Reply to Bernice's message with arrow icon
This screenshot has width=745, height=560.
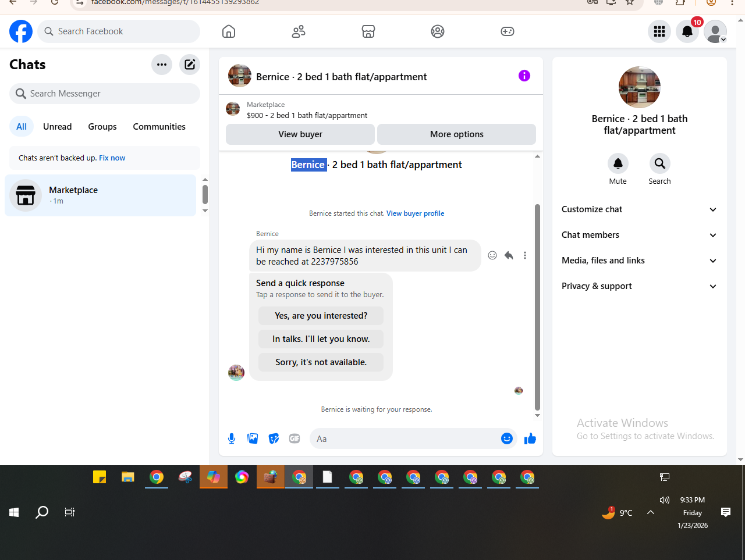pos(509,255)
